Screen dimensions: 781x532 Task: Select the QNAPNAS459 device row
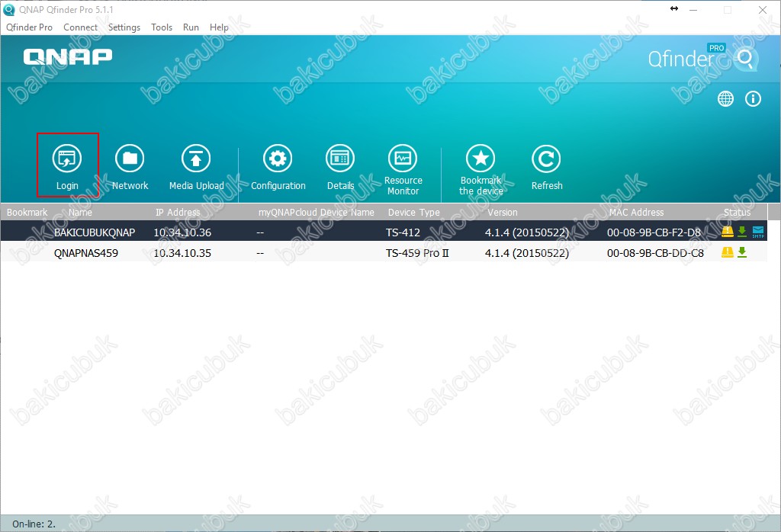point(384,252)
